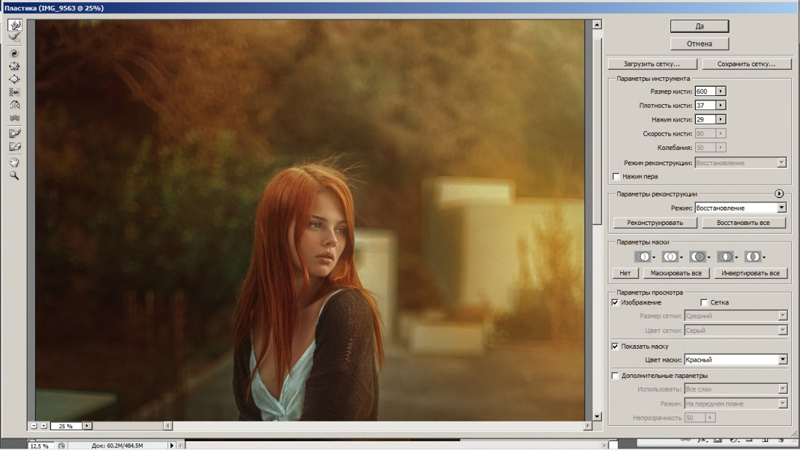
Task: Click the preview vertical scrollbar up arrow
Action: tap(597, 24)
